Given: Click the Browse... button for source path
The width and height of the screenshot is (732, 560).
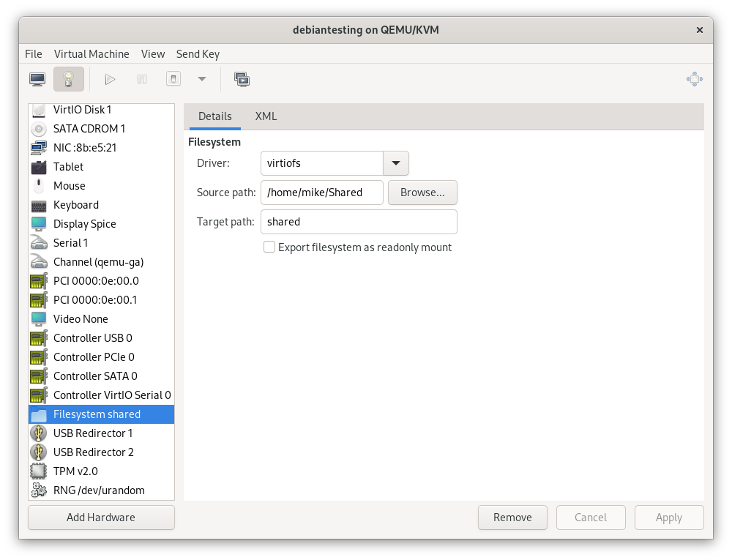Looking at the screenshot, I should pyautogui.click(x=422, y=193).
